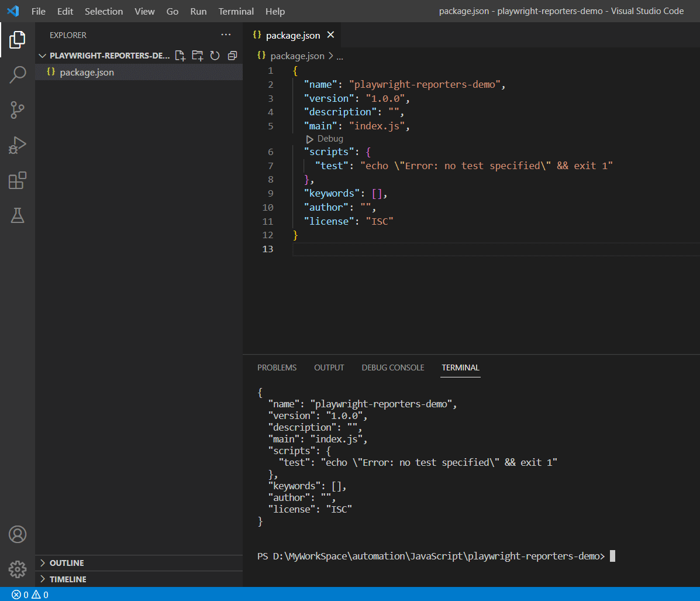
Task: Switch to the OUTPUT tab
Action: click(x=329, y=368)
